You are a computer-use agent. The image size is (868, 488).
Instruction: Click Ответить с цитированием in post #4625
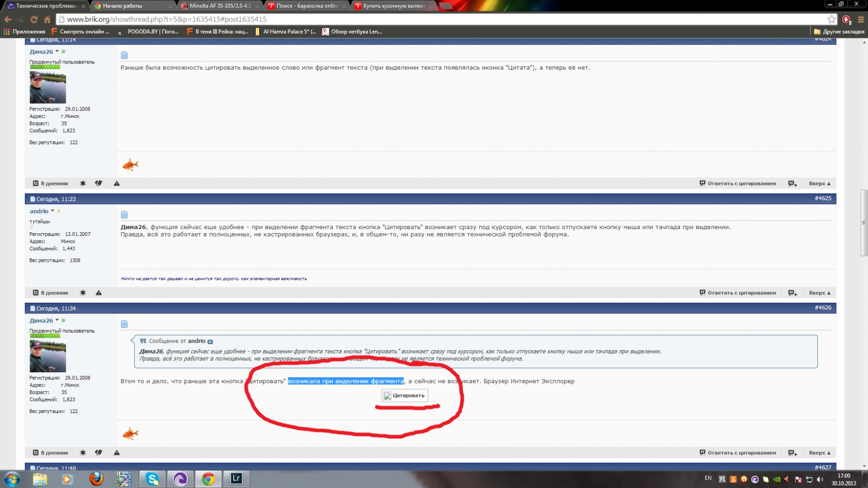[738, 293]
